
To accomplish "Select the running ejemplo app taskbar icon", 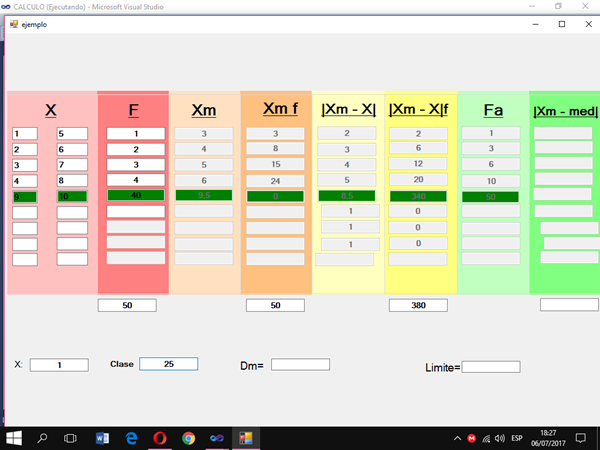I will tap(246, 438).
